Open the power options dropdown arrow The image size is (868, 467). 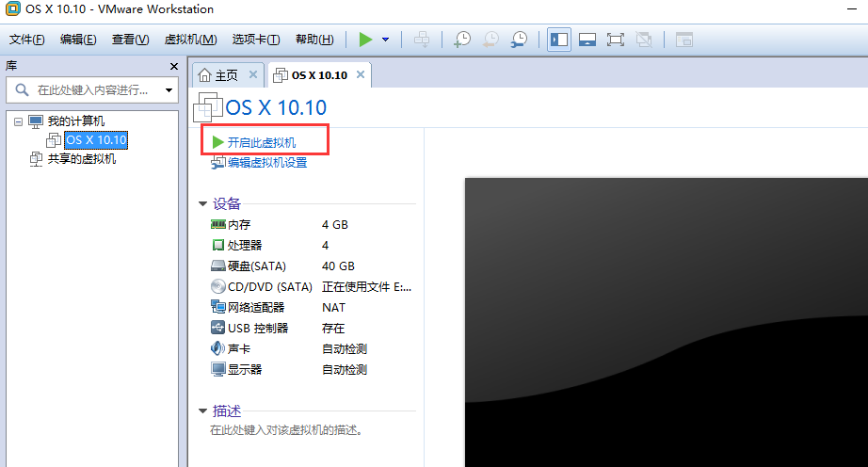point(386,40)
